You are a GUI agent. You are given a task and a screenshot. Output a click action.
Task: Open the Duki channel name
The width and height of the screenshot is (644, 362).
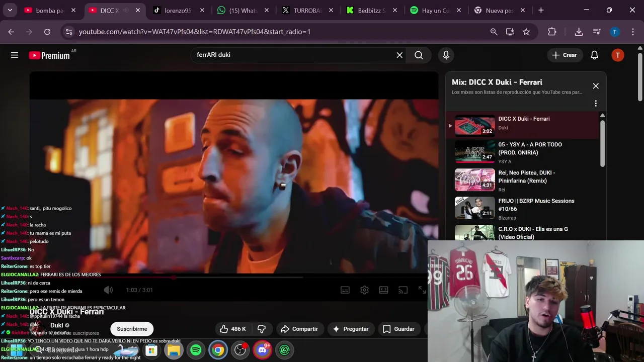(x=56, y=325)
